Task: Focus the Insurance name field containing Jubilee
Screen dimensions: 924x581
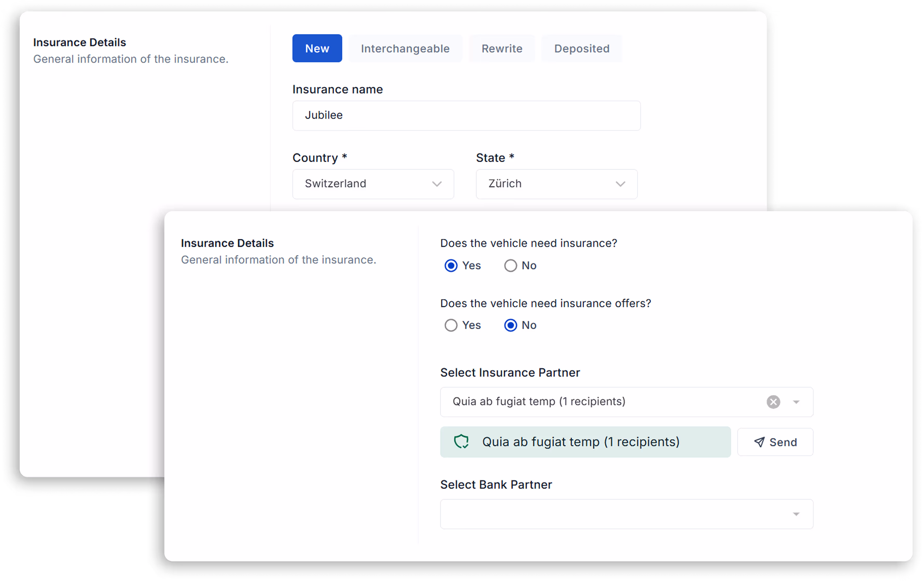Action: [466, 116]
